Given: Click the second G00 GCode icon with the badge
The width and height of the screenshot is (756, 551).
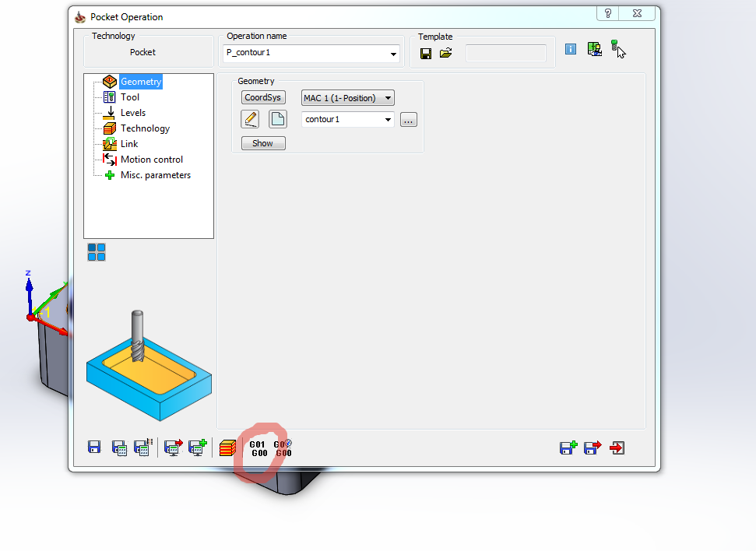Looking at the screenshot, I should [x=283, y=448].
